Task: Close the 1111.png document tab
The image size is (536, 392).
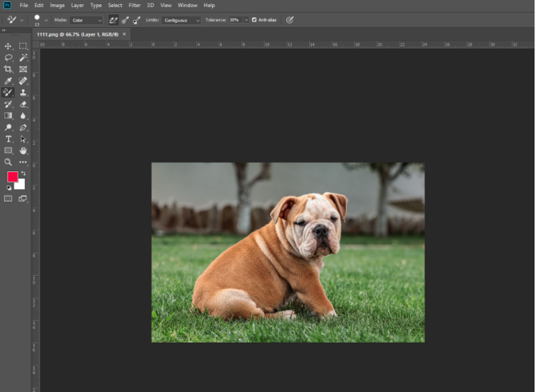Action: [124, 34]
